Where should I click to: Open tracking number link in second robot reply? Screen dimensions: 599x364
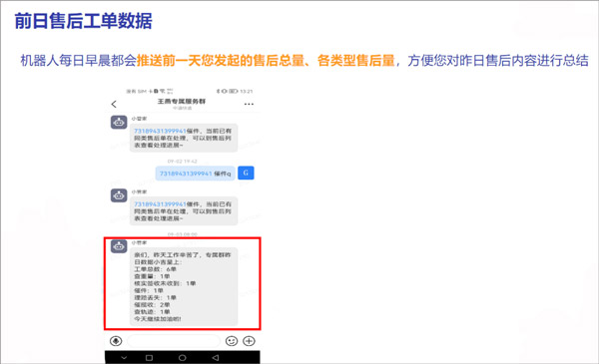pos(160,204)
